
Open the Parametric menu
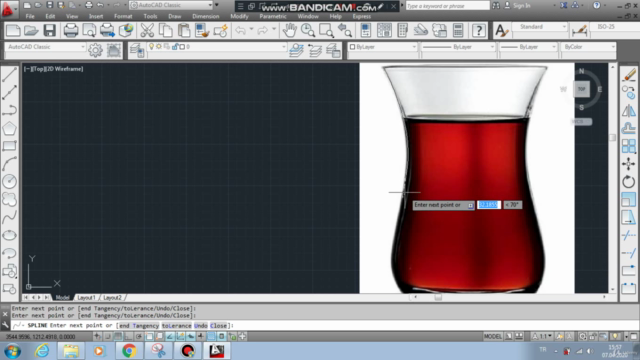[x=273, y=16]
